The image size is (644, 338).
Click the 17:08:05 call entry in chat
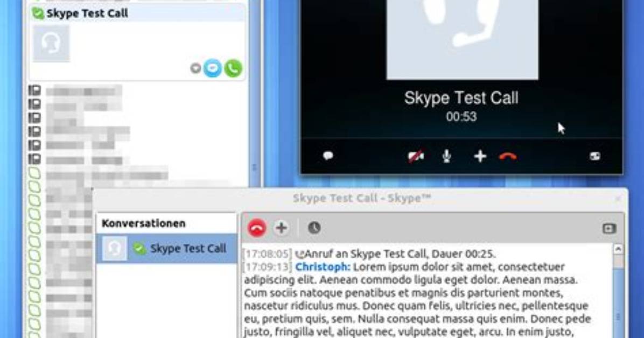coord(369,254)
